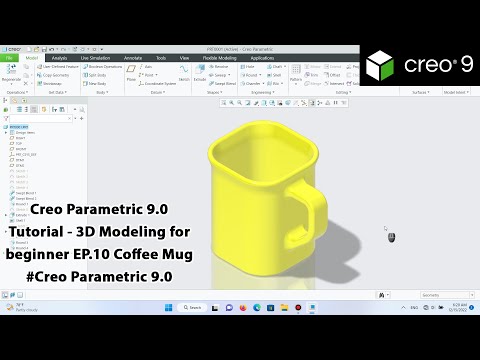Open a file from the quick access toolbar

tap(36, 49)
